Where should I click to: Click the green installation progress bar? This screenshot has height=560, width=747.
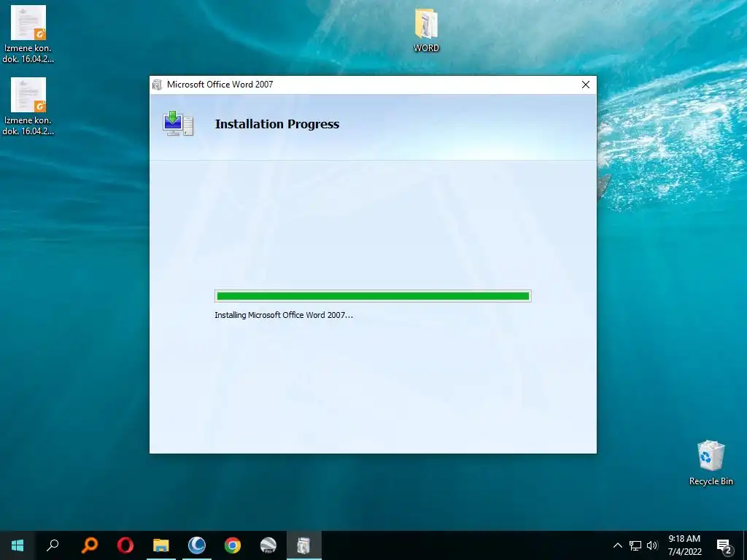(373, 296)
